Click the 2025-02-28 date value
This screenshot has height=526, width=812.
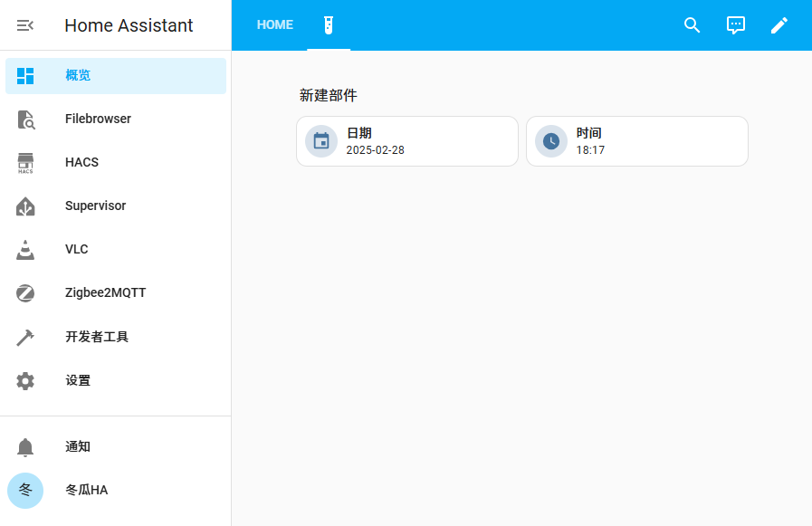pyautogui.click(x=375, y=150)
